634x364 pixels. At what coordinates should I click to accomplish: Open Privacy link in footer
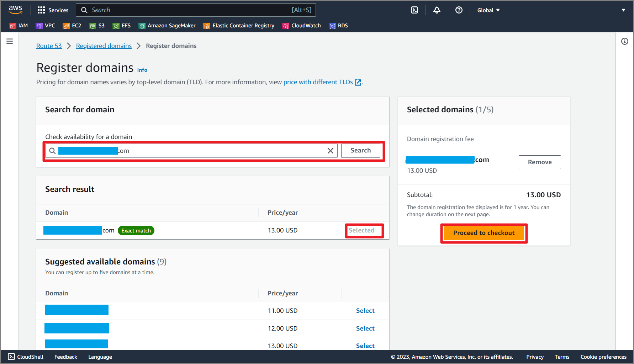point(535,357)
